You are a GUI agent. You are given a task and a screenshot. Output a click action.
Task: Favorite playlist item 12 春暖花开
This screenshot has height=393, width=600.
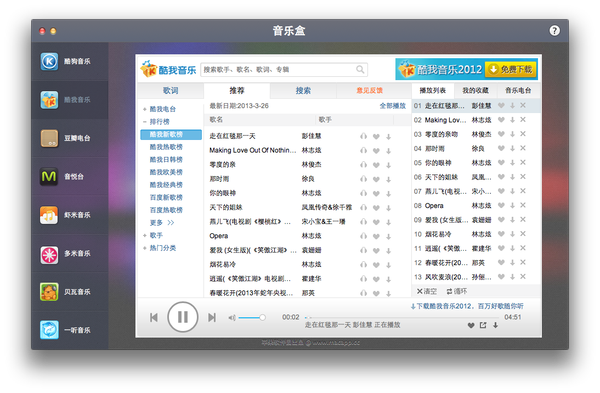(x=501, y=263)
